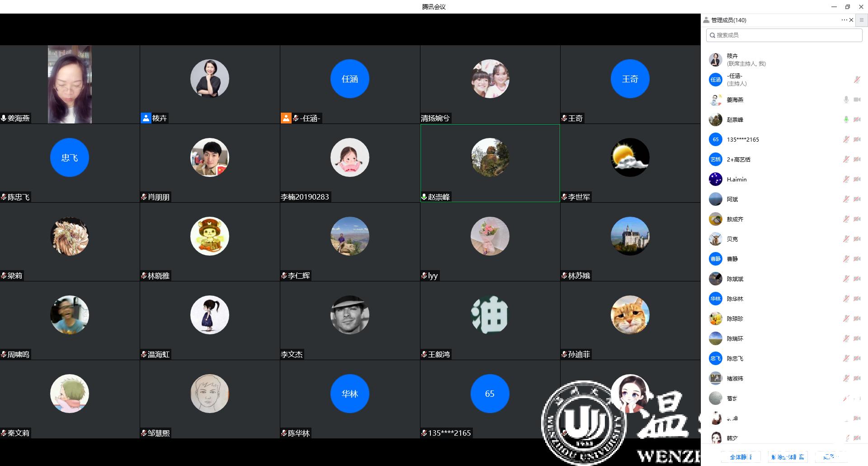The image size is (868, 466).
Task: Select 姜海燕's live video thumbnail
Action: pyautogui.click(x=70, y=84)
